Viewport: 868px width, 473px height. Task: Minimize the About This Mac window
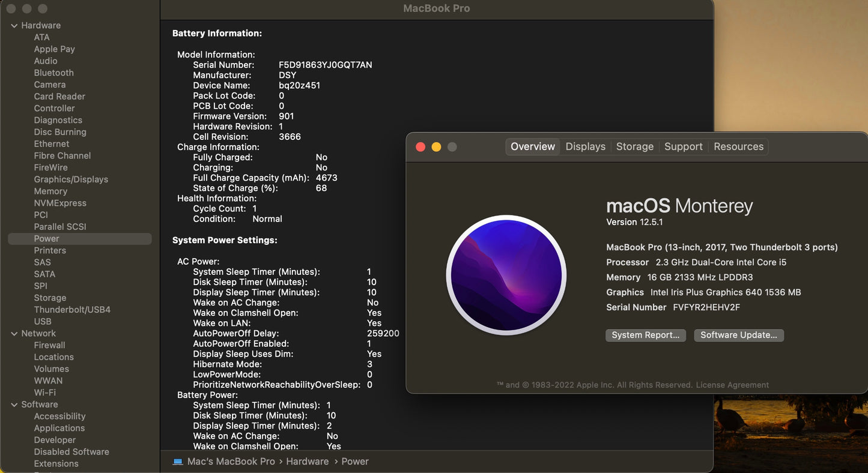pyautogui.click(x=436, y=147)
